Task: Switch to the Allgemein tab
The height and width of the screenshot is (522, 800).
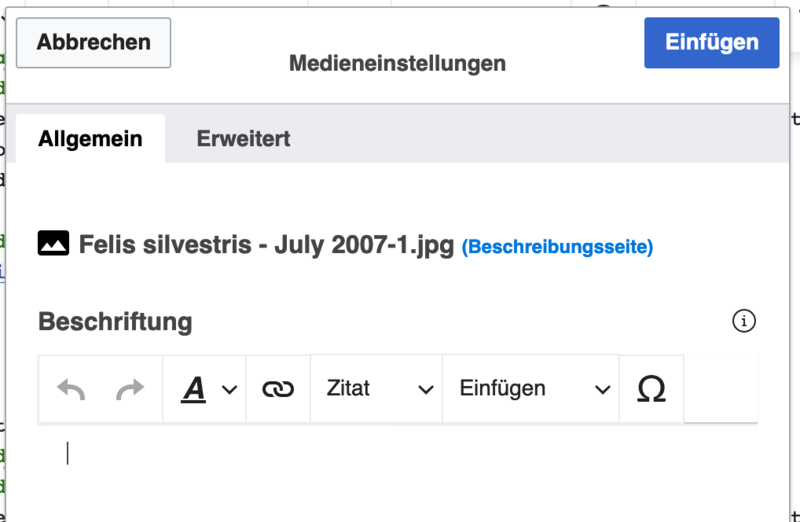Action: point(90,139)
